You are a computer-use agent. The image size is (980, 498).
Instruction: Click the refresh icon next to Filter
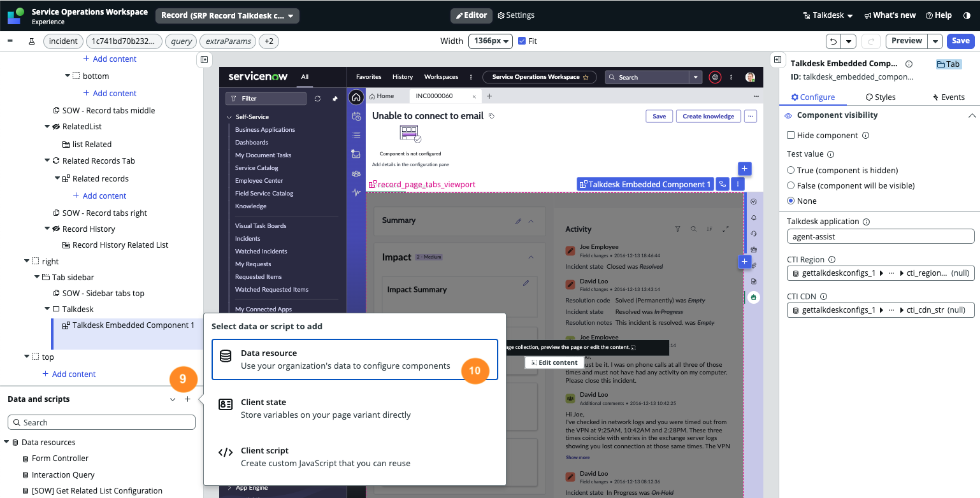tap(317, 99)
